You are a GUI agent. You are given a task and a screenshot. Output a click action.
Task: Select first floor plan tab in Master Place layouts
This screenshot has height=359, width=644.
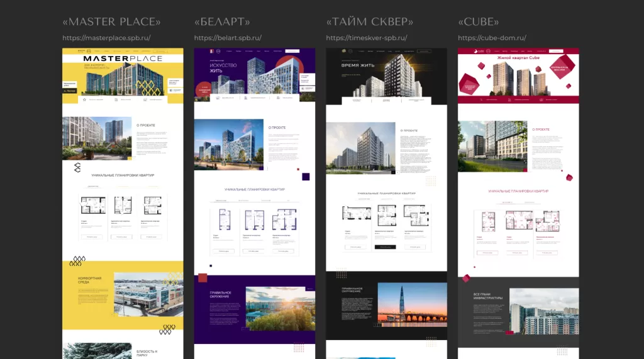92,187
